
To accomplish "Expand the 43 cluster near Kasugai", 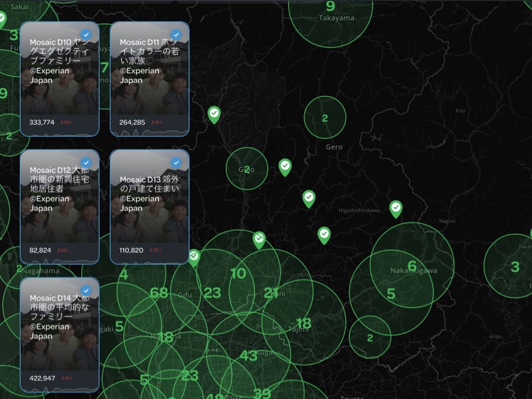I will pos(249,355).
